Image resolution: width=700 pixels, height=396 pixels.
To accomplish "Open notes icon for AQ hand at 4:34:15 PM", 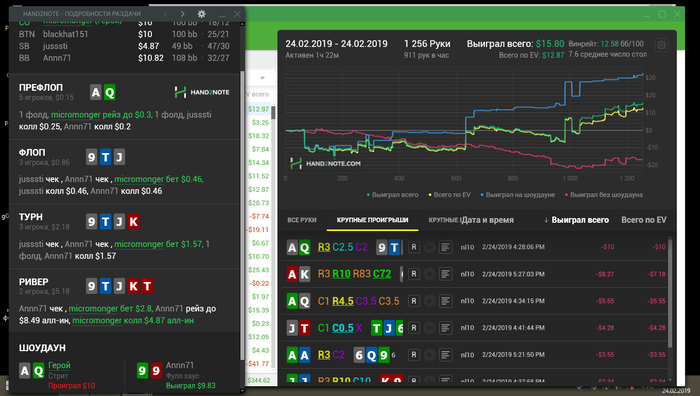I will point(446,301).
